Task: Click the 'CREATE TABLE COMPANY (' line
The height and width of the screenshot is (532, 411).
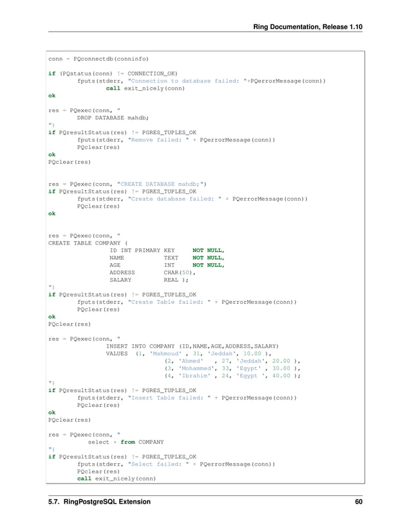Action: pyautogui.click(x=88, y=243)
